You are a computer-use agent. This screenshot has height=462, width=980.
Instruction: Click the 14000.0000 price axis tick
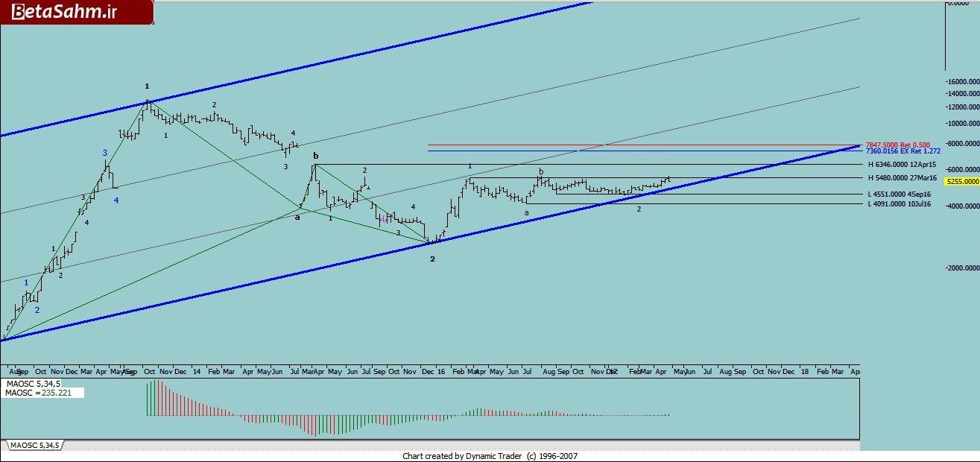click(962, 94)
